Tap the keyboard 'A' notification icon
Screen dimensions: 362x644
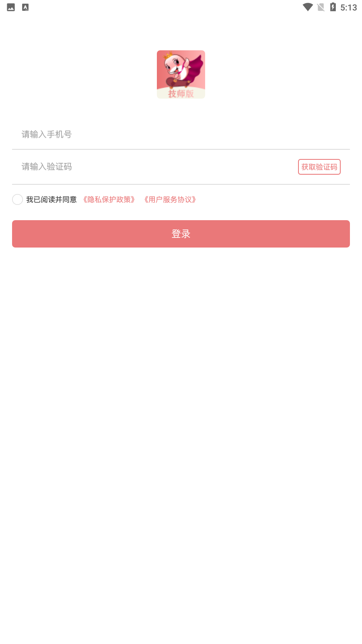pyautogui.click(x=25, y=7)
